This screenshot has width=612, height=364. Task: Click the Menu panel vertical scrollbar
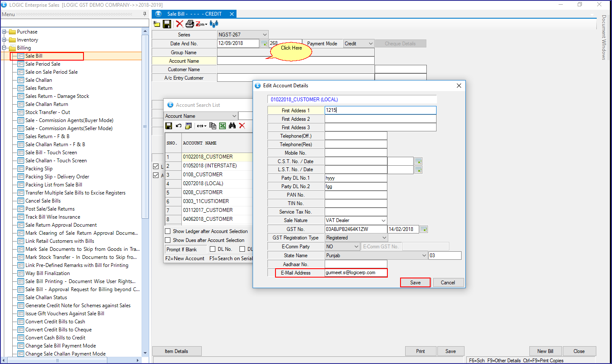pyautogui.click(x=145, y=126)
